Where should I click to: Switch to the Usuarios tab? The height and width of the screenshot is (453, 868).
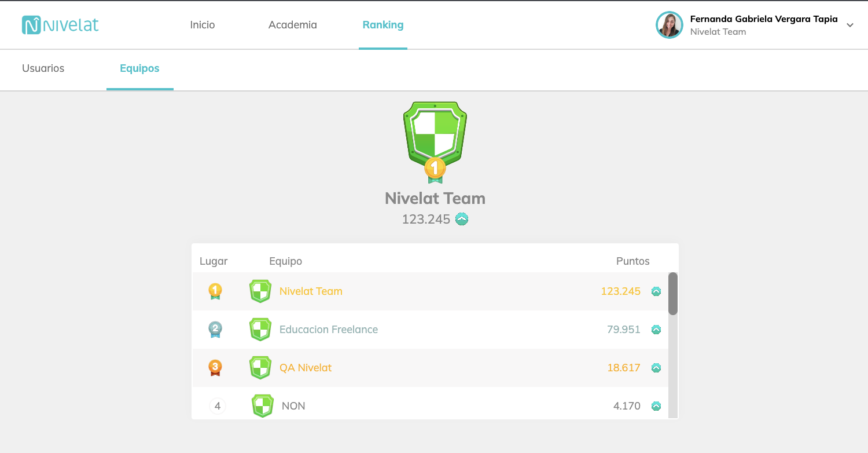43,68
